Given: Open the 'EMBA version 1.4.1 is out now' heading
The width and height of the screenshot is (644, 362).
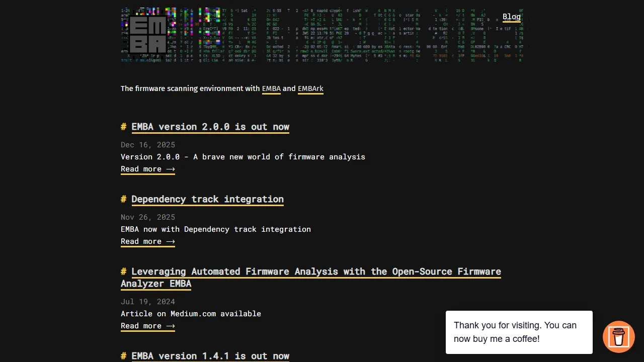Looking at the screenshot, I should point(210,356).
